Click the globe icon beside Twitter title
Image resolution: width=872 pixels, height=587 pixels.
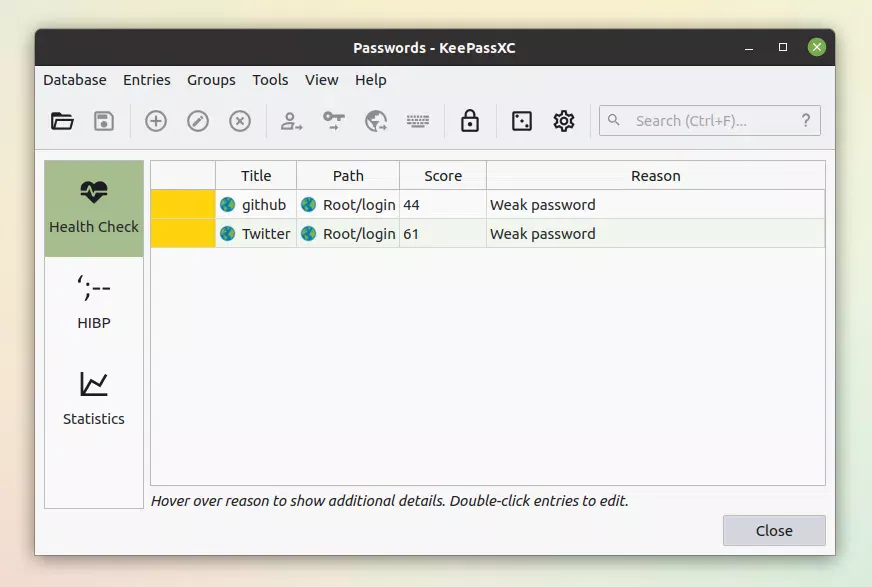227,233
